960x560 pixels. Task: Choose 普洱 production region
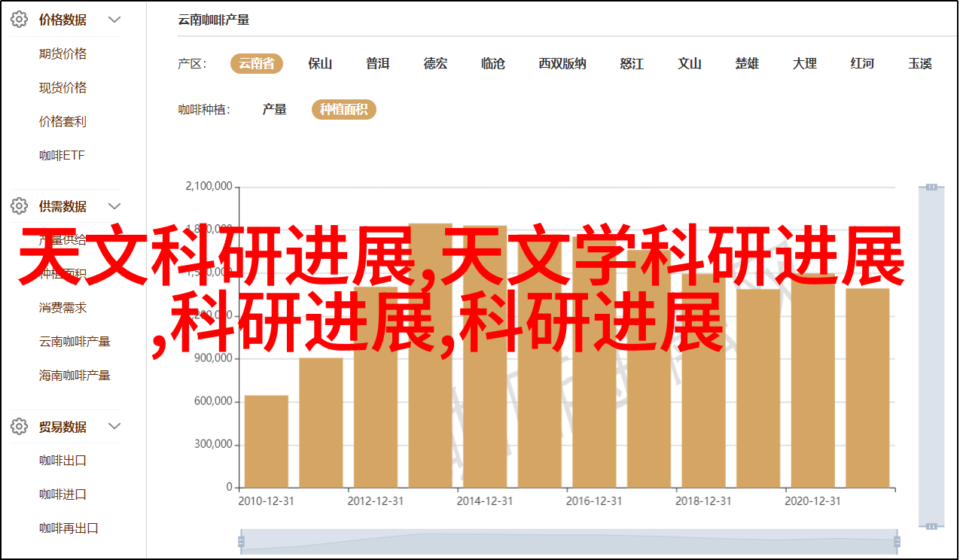tap(377, 64)
